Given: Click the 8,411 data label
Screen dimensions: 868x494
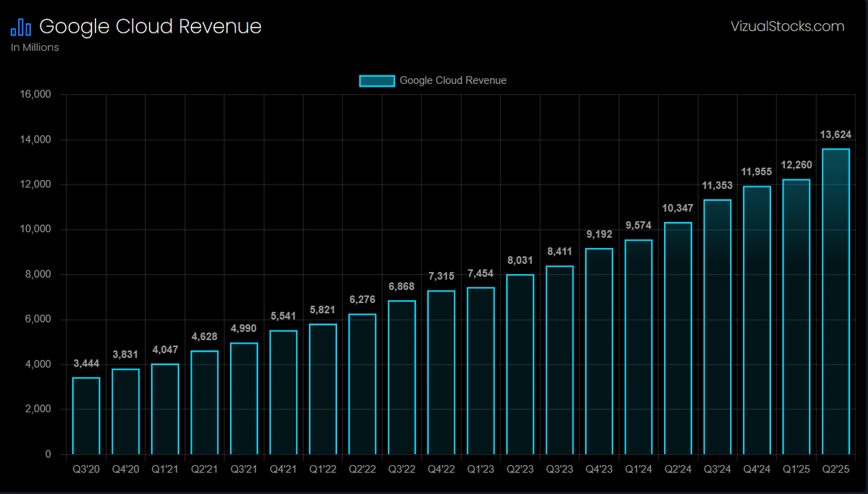Looking at the screenshot, I should [x=559, y=252].
